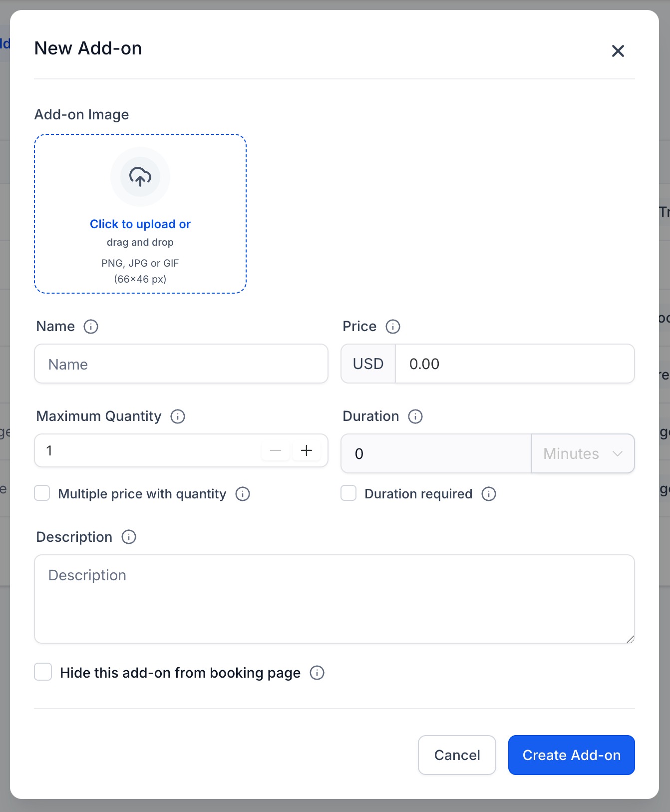Click into the Description text area
This screenshot has width=670, height=812.
point(335,599)
